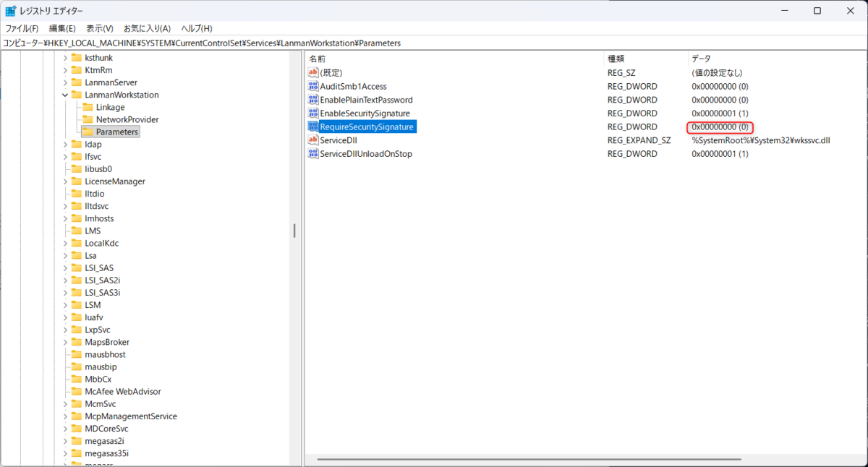
Task: Expand the Lsa key chevron
Action: pyautogui.click(x=65, y=255)
